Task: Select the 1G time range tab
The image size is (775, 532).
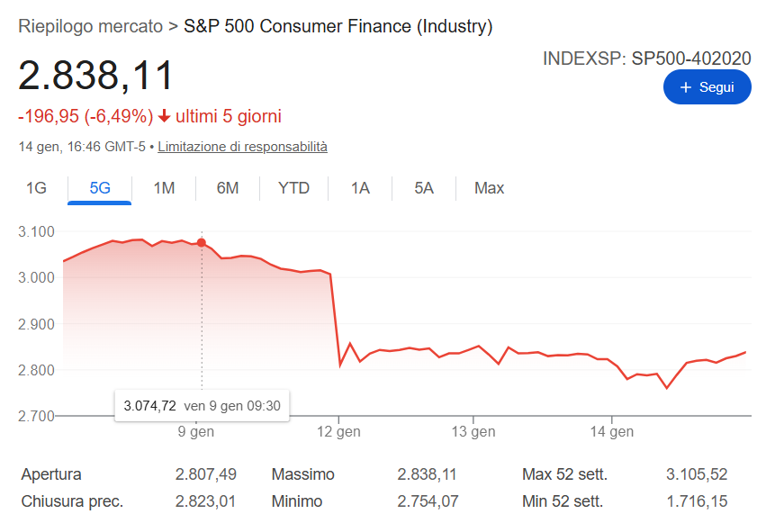Action: coord(36,188)
